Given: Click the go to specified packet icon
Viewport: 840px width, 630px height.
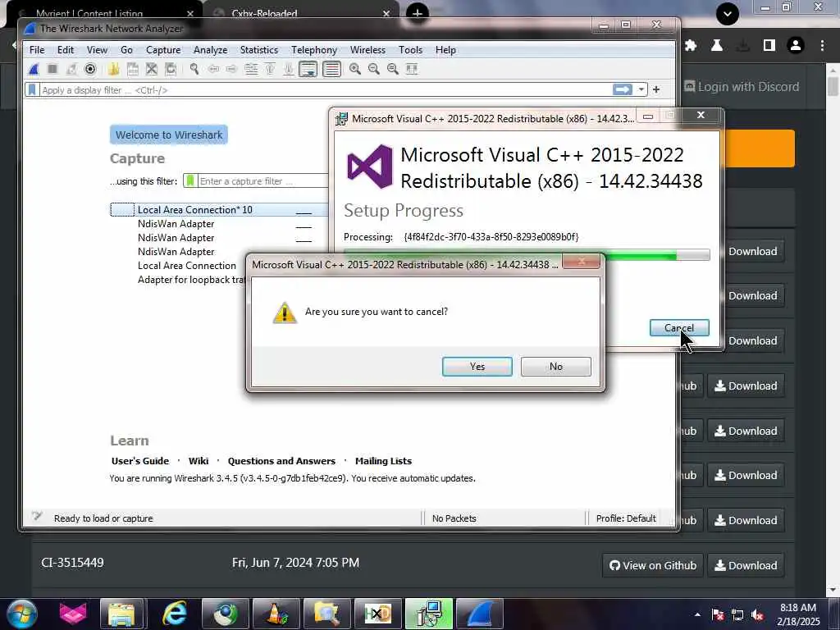Looking at the screenshot, I should (x=251, y=69).
